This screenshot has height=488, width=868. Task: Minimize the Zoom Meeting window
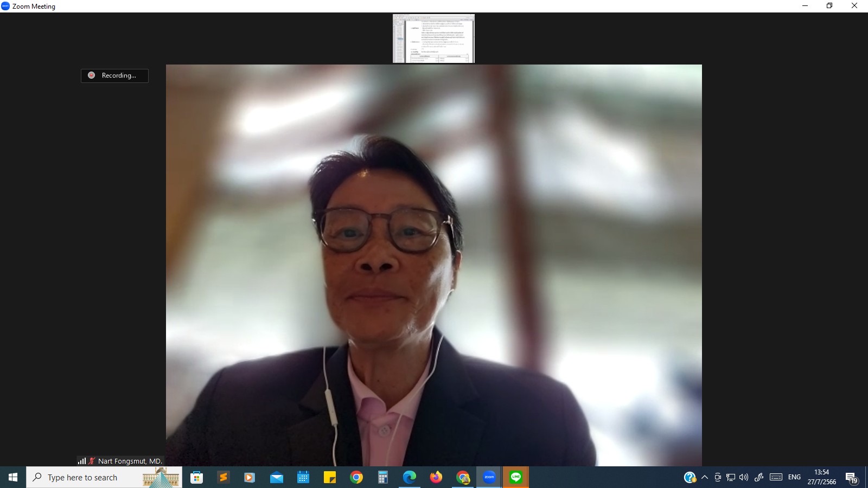click(x=805, y=6)
